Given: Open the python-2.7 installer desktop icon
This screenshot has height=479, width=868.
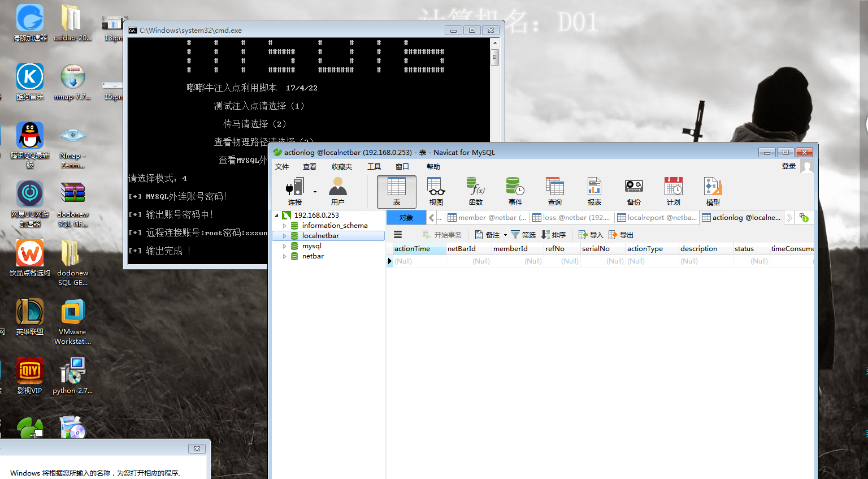Looking at the screenshot, I should pos(72,376).
